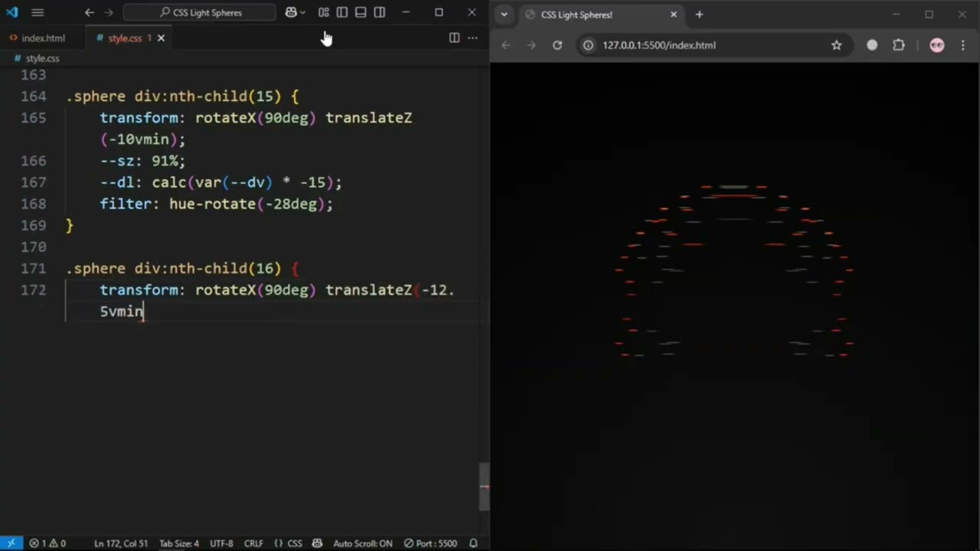The height and width of the screenshot is (551, 980).
Task: Go forward in Chrome
Action: coord(531,45)
